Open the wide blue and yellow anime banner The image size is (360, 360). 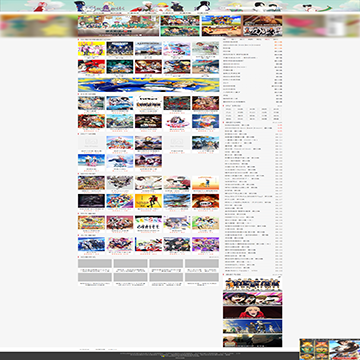148,85
